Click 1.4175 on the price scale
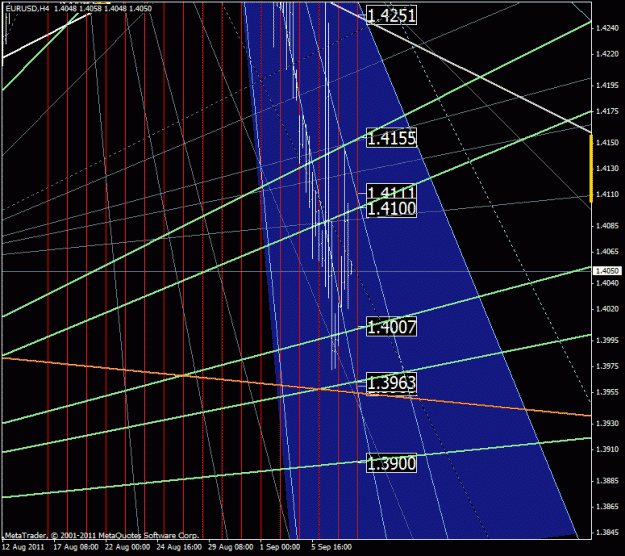The width and height of the screenshot is (625, 556). click(x=607, y=111)
